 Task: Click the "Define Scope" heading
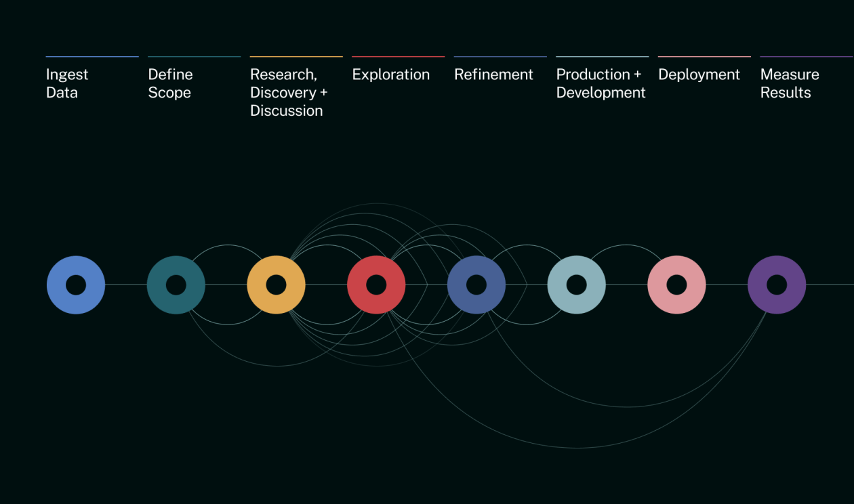pyautogui.click(x=170, y=83)
